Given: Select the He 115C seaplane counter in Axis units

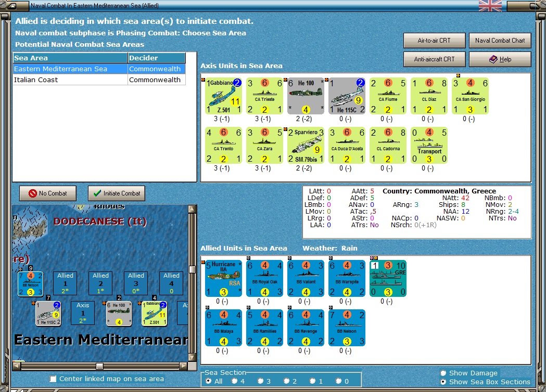Looking at the screenshot, I should click(x=347, y=96).
